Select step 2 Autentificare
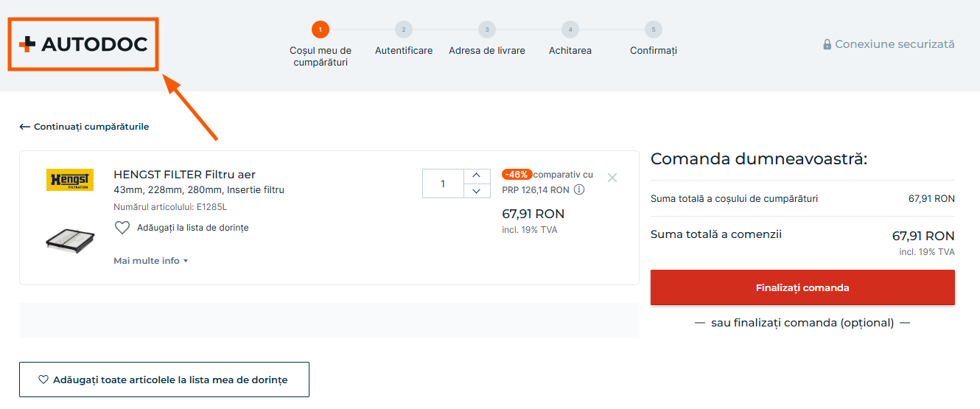 click(404, 29)
